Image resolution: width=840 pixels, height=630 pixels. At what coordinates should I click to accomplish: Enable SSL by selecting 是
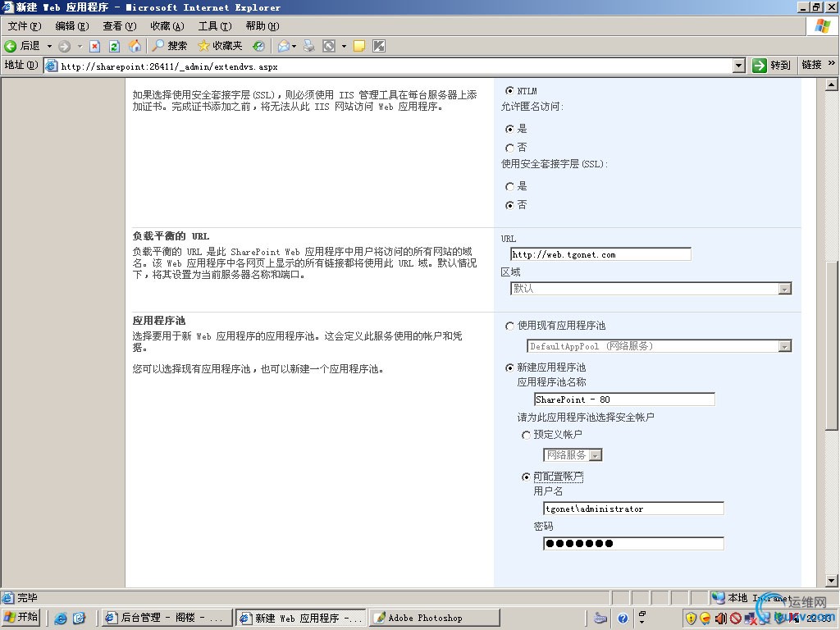point(509,186)
